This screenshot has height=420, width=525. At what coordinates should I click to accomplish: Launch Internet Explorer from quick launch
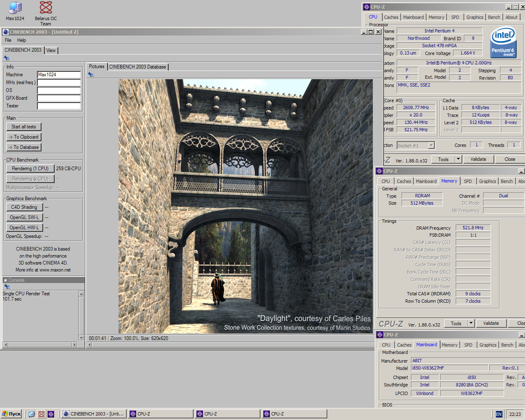[x=32, y=414]
